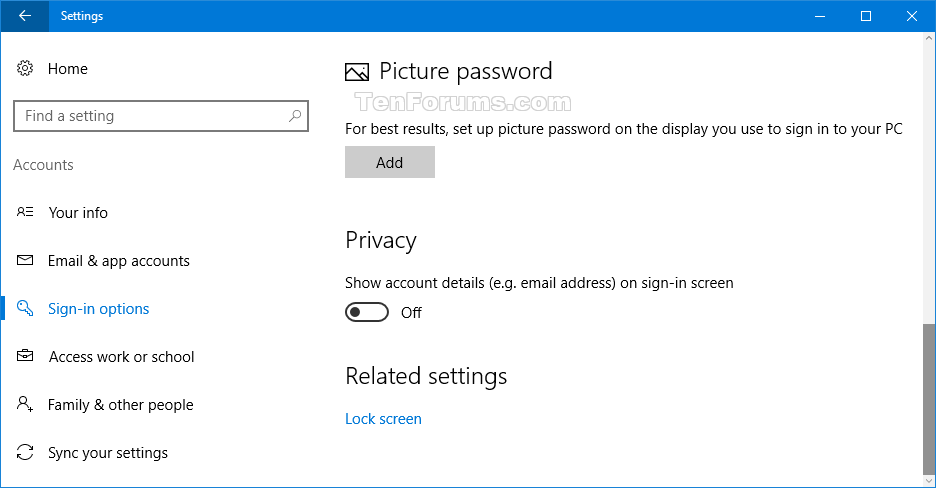The width and height of the screenshot is (936, 488).
Task: Click the Sign-in options key icon
Action: [25, 308]
